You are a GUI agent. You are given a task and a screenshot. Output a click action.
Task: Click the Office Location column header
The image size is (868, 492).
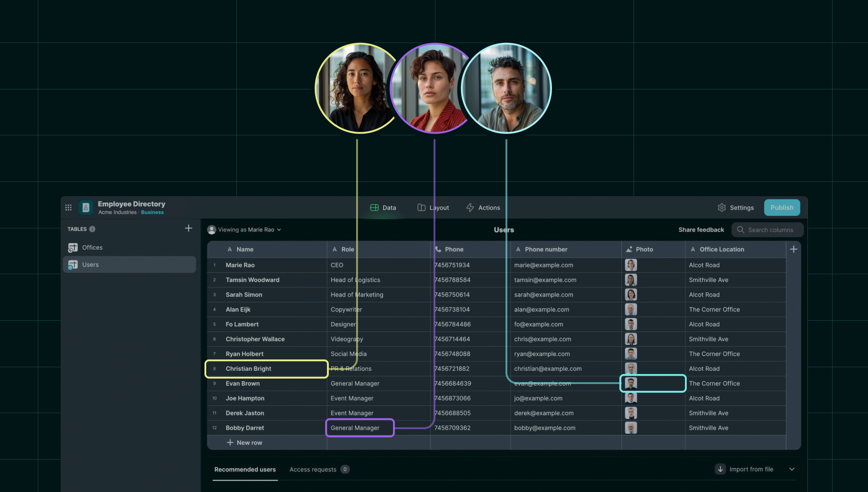pyautogui.click(x=735, y=249)
